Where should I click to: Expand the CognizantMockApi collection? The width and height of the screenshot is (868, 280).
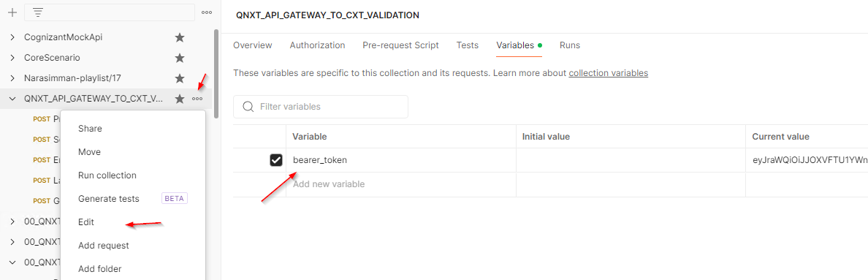12,37
